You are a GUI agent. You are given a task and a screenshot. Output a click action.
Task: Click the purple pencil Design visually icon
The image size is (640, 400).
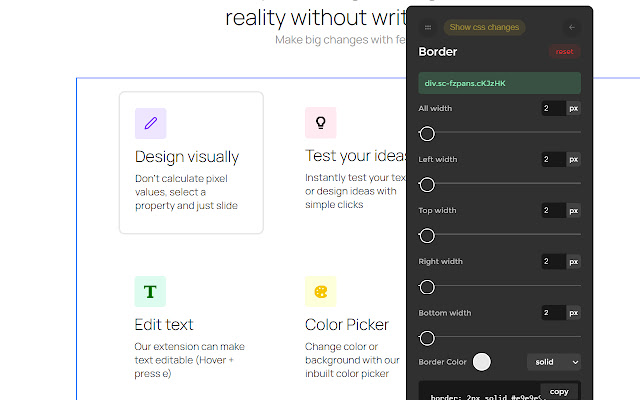pos(150,123)
